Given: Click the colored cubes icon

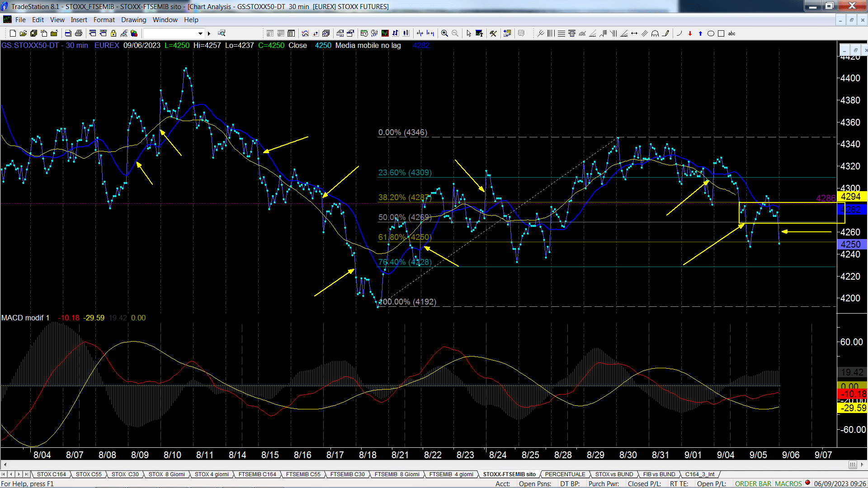Looking at the screenshot, I should [134, 33].
